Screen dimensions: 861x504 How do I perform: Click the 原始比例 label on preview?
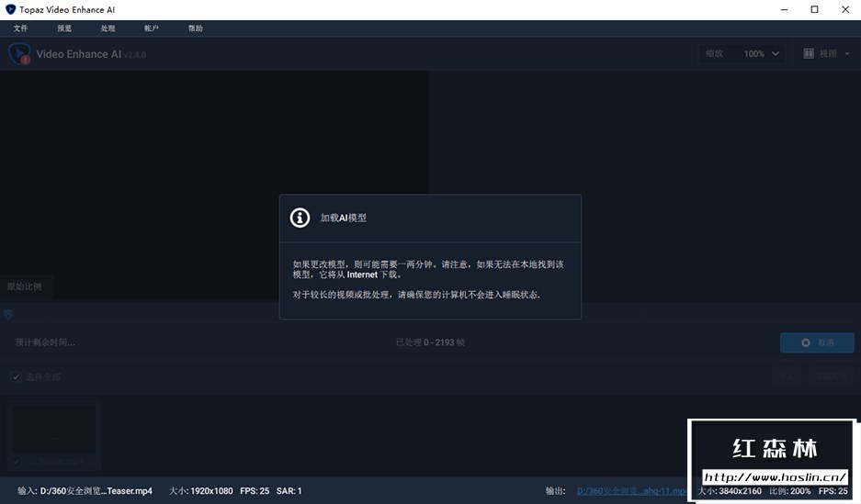click(24, 286)
